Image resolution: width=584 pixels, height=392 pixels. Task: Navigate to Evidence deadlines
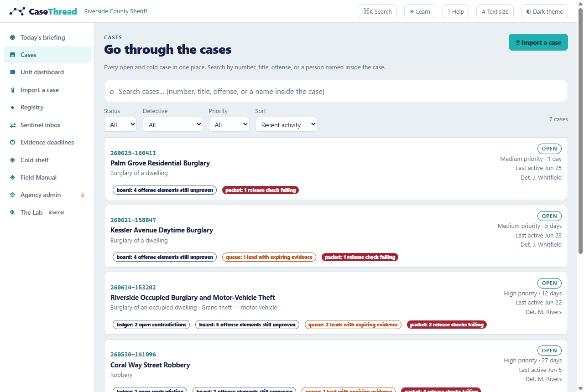tap(47, 142)
